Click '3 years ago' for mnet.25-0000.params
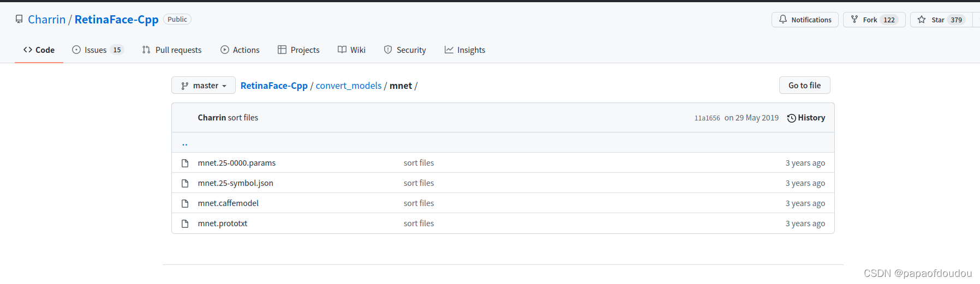Screen dimensions: 980x284 click(x=805, y=163)
